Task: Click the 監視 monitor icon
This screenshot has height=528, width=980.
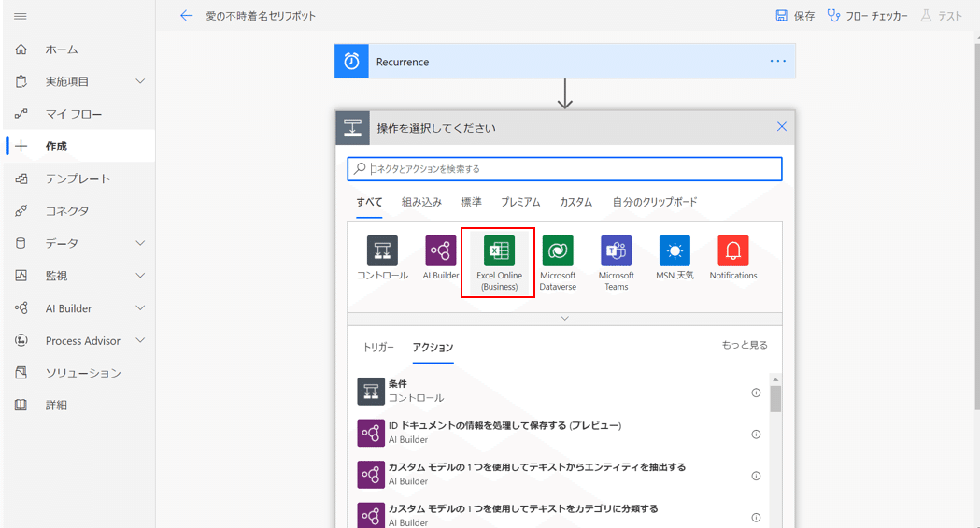Action: [21, 276]
